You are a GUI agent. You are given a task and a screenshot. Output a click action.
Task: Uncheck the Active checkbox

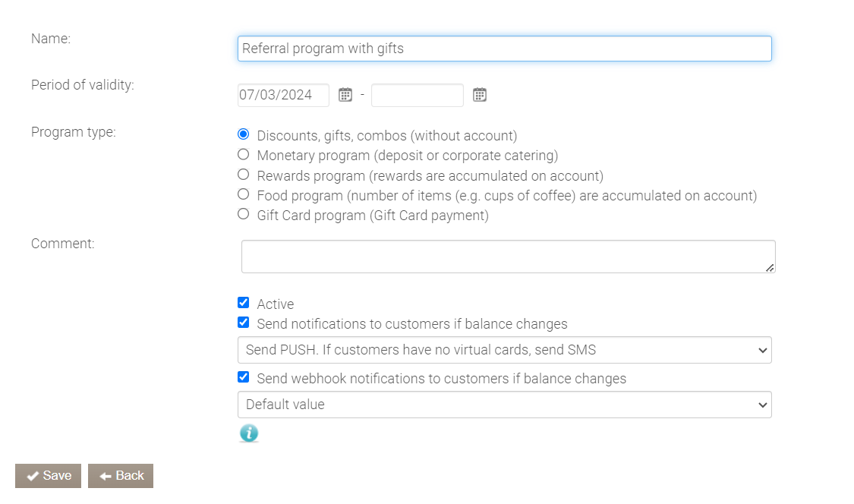pos(244,303)
